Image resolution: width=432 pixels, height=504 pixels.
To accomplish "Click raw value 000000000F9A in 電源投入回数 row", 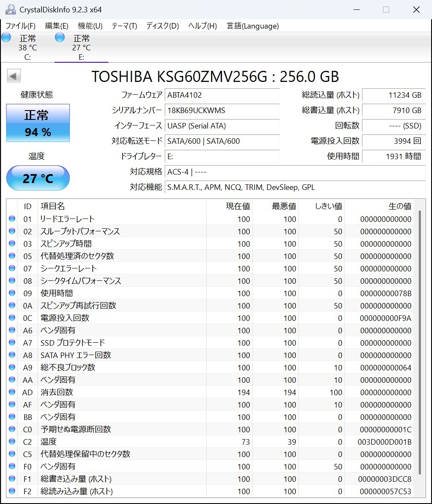I will pyautogui.click(x=385, y=318).
